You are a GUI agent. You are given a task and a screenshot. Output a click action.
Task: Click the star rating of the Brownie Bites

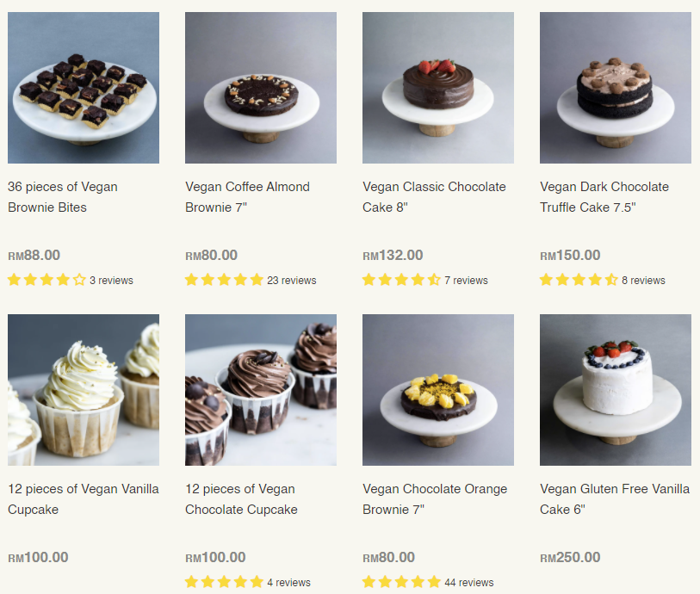46,280
